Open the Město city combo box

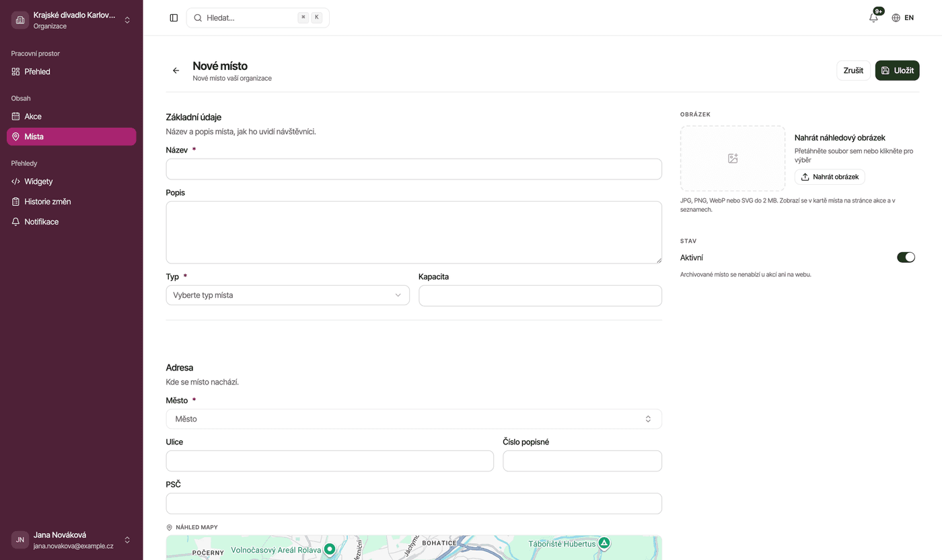[x=414, y=419]
